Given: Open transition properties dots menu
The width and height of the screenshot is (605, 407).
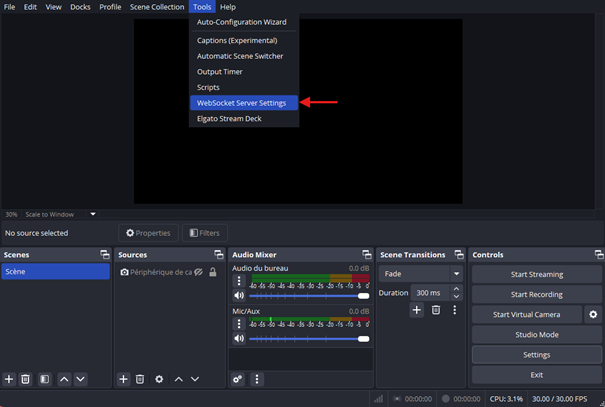Looking at the screenshot, I should point(455,310).
